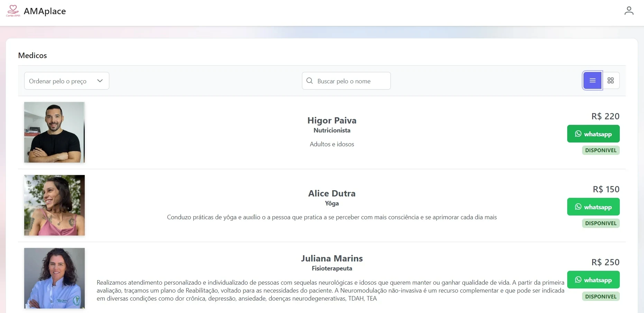This screenshot has height=313, width=644.
Task: Focus the Buscar pelo o nome field
Action: [x=346, y=81]
